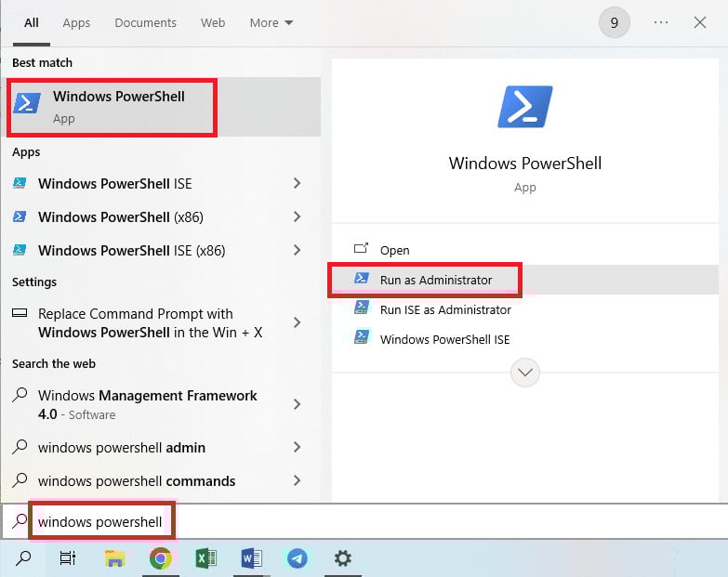This screenshot has width=728, height=577.
Task: Open Settings gear in the taskbar
Action: click(343, 558)
